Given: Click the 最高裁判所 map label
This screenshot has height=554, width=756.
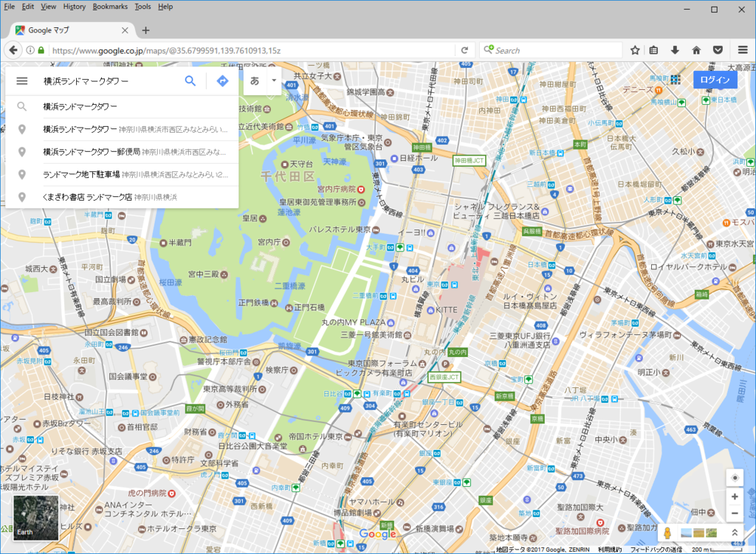Looking at the screenshot, I should click(112, 302).
